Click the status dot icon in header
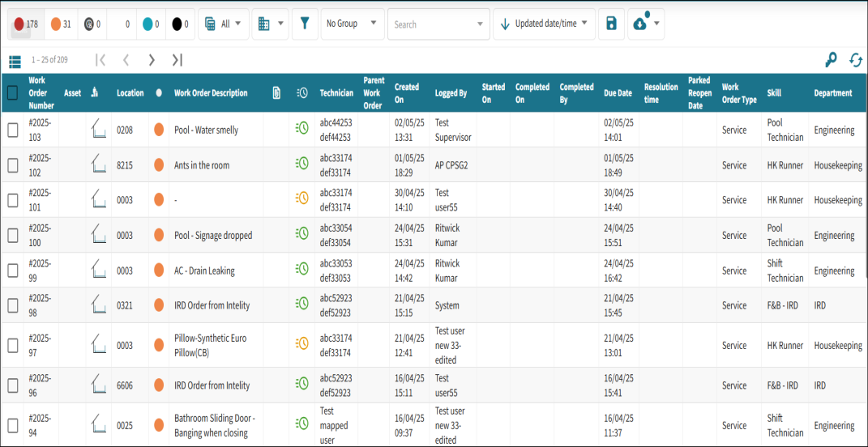Viewport: 868px width, 447px height. coord(159,93)
